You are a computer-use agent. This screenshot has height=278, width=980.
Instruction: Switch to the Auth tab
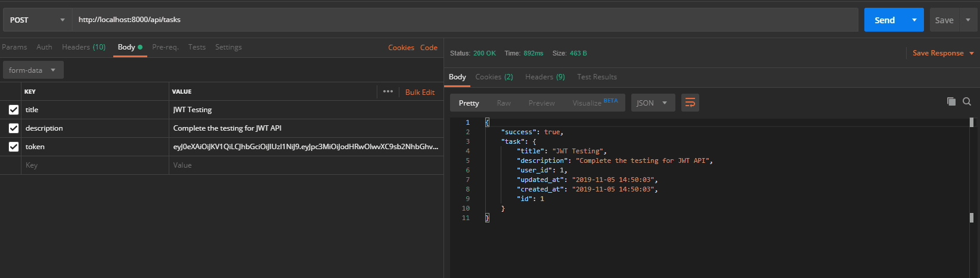(x=44, y=47)
